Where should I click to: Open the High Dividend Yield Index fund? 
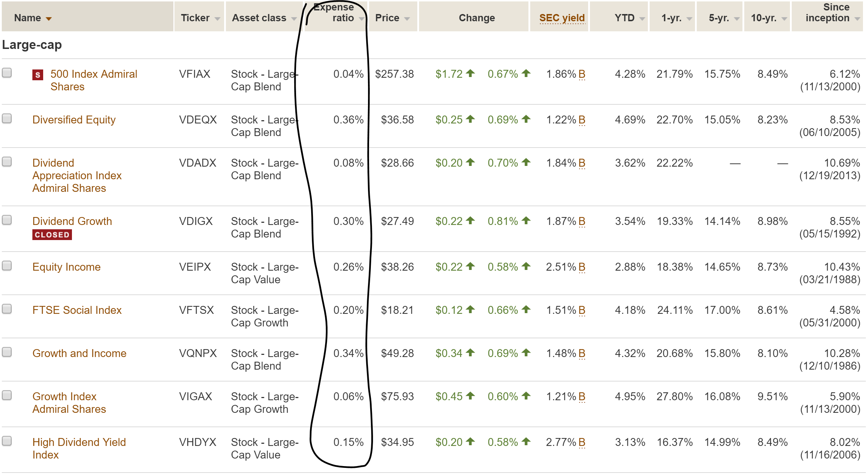pos(79,448)
